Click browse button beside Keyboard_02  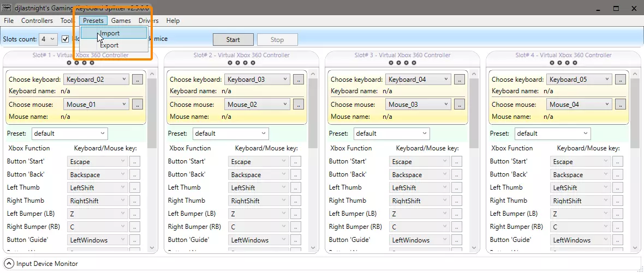click(x=137, y=80)
